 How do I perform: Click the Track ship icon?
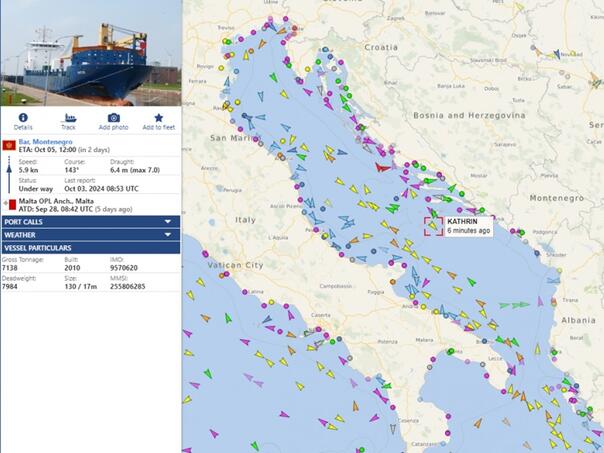[68, 118]
